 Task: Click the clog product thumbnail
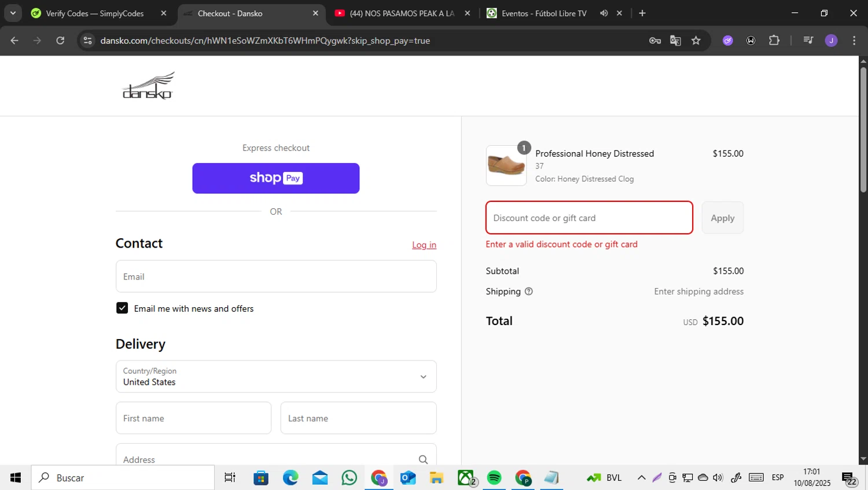506,165
